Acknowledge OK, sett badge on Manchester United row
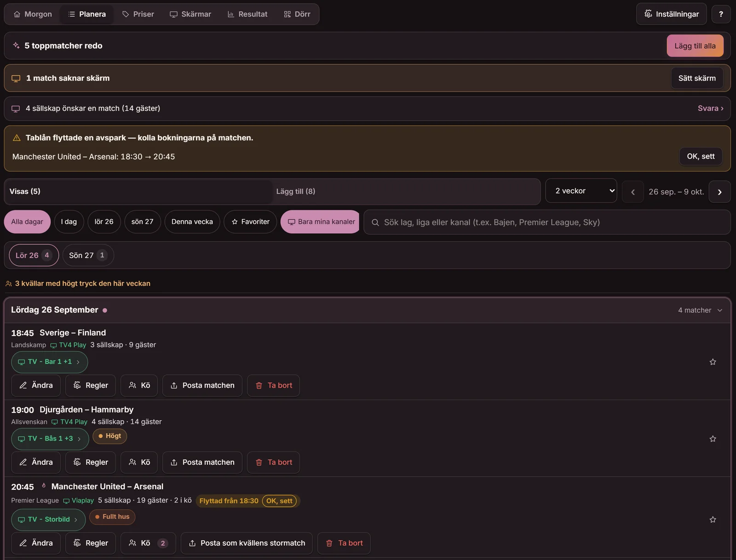The height and width of the screenshot is (560, 736). tap(279, 501)
